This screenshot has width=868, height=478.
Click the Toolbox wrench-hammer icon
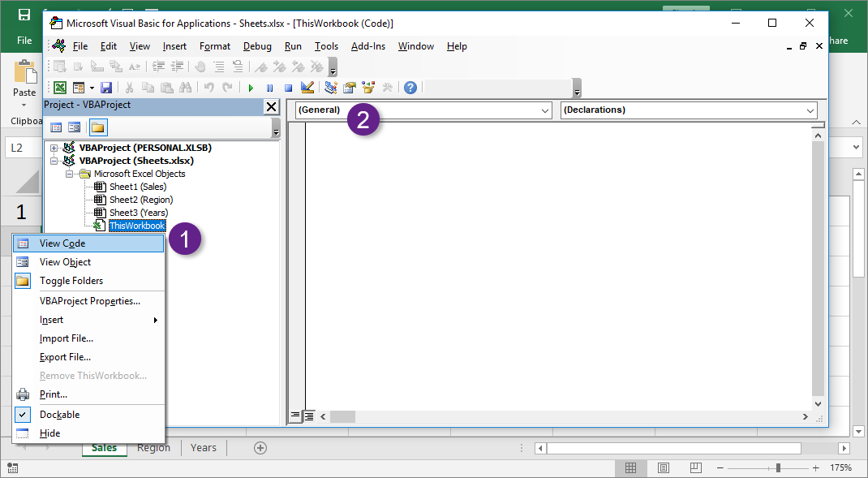(x=387, y=88)
